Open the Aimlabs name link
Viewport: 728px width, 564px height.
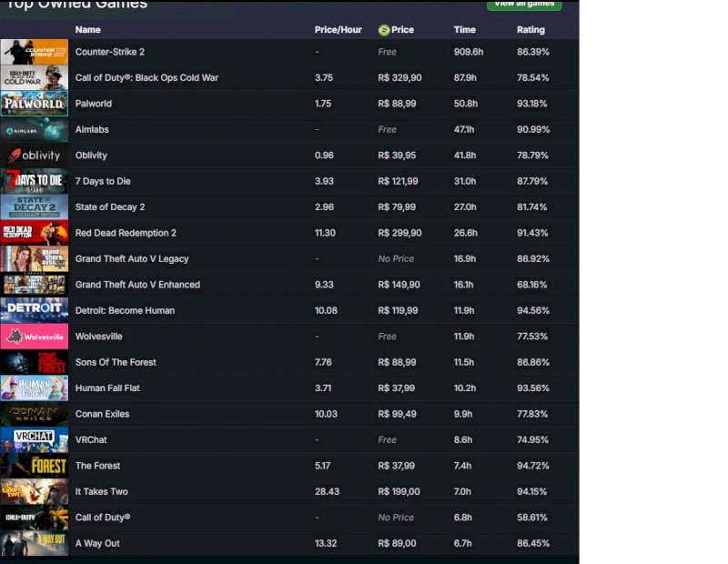click(x=92, y=129)
